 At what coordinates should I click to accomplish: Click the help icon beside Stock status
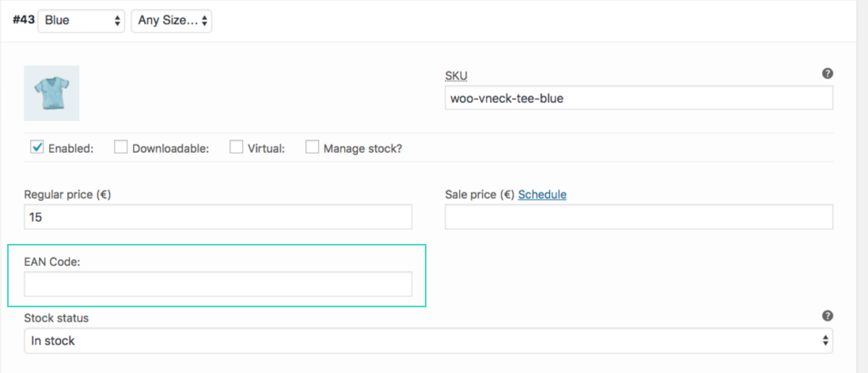[827, 316]
